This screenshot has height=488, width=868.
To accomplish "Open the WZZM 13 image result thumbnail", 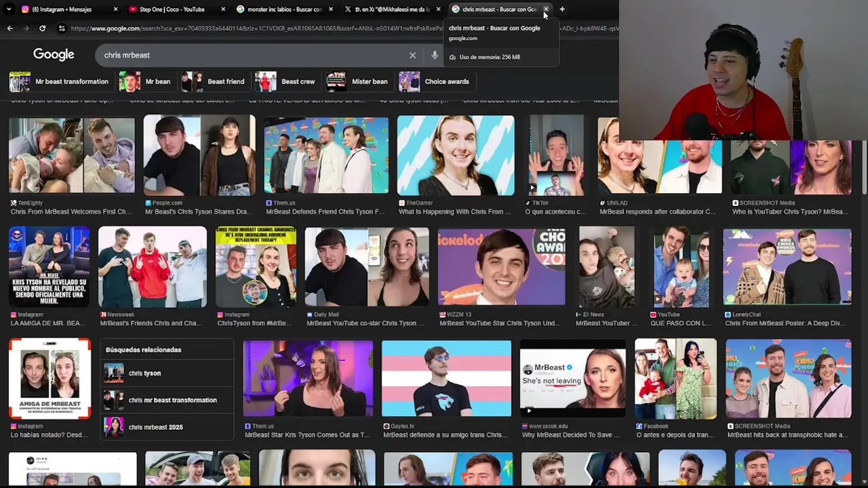I will pos(502,267).
